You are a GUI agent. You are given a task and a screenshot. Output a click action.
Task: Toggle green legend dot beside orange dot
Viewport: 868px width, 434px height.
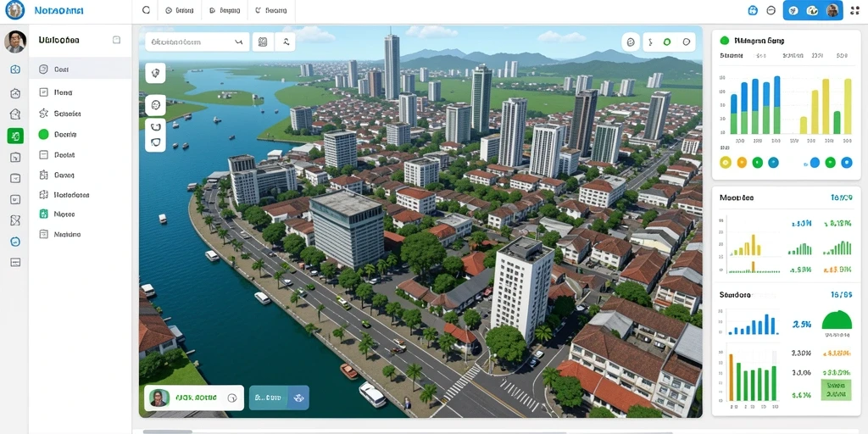pos(758,162)
